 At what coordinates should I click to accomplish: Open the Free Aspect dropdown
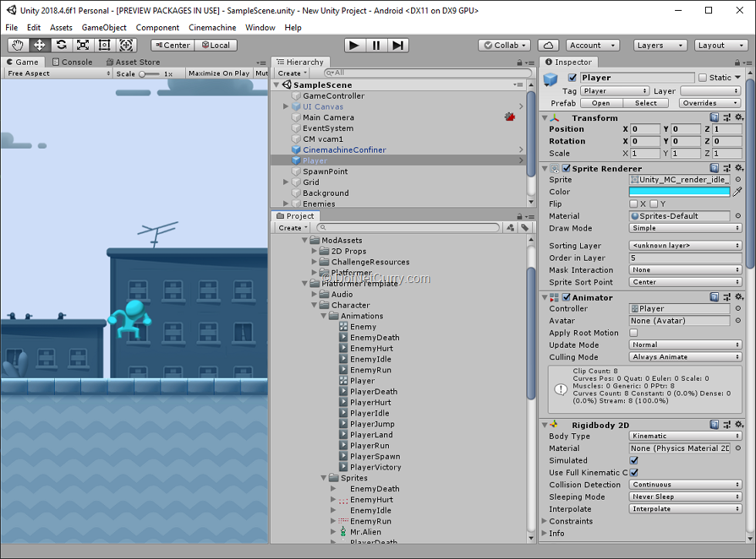pyautogui.click(x=59, y=73)
